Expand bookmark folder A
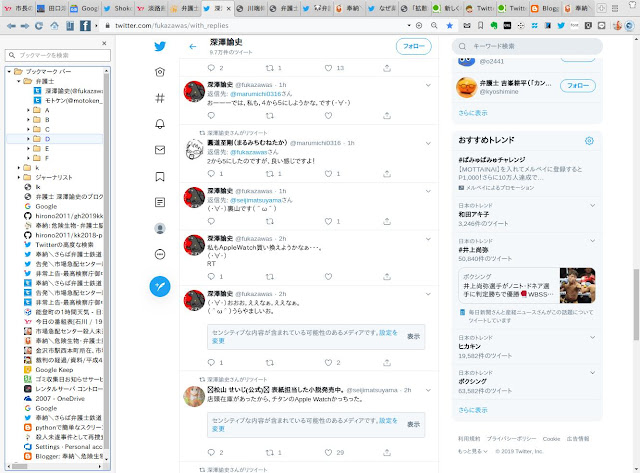Viewport: 640px width, 473px height. [x=28, y=110]
